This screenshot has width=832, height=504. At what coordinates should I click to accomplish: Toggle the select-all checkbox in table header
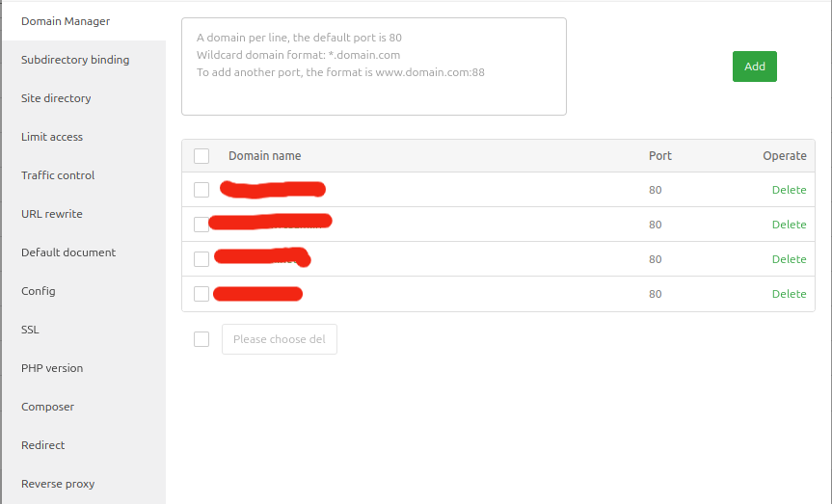click(x=201, y=156)
